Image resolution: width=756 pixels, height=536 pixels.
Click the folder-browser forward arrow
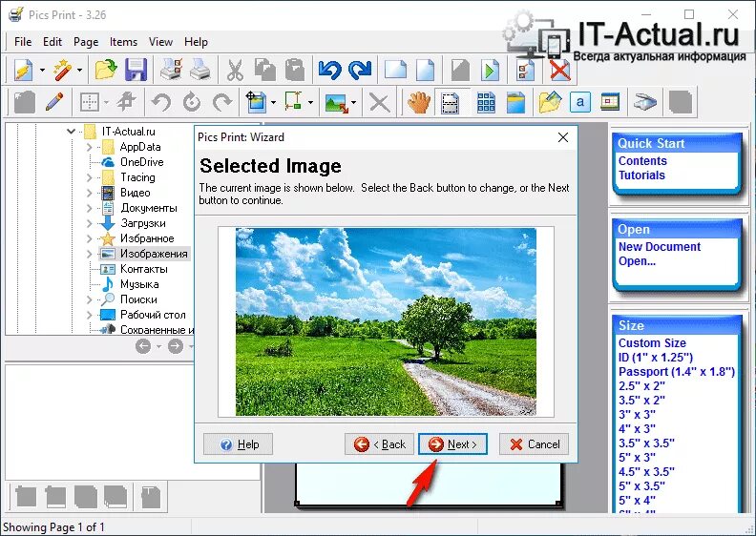176,346
